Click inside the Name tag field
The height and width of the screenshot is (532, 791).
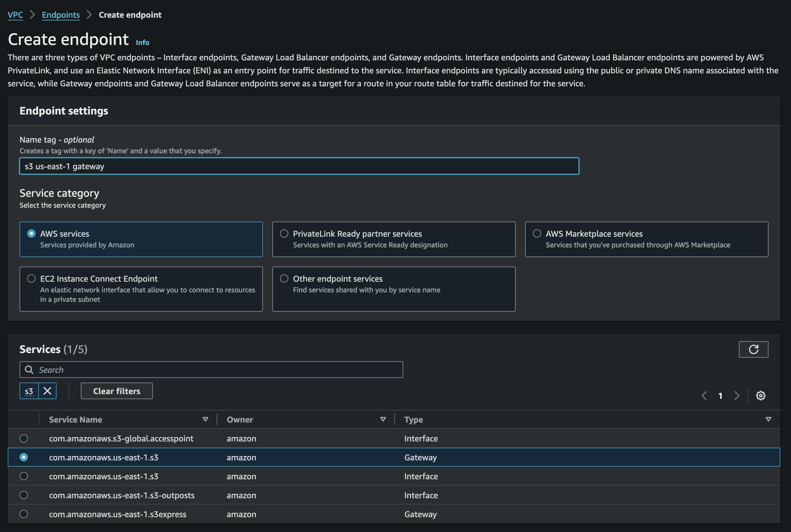pyautogui.click(x=299, y=166)
